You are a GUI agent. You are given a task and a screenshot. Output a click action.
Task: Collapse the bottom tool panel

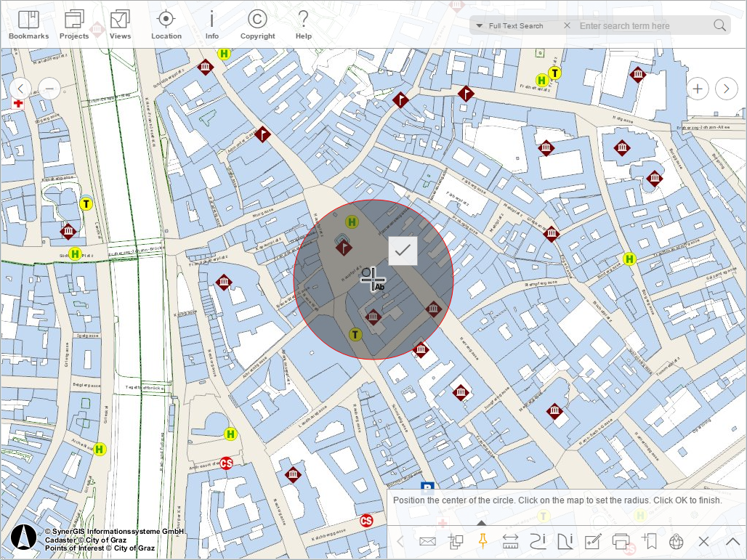732,541
